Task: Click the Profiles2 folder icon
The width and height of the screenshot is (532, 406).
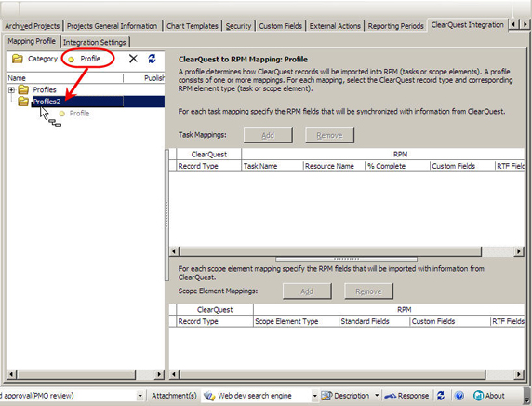Action: pos(23,101)
